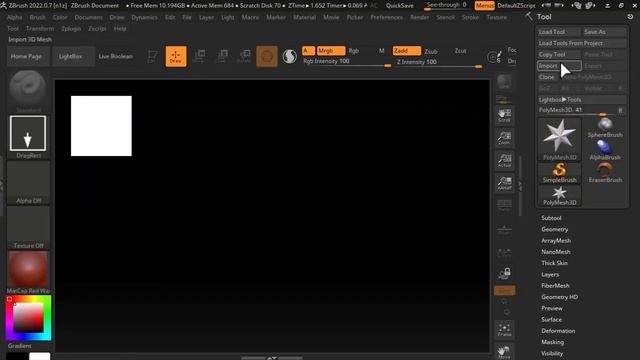Select the SphereBrush tool
This screenshot has width=640, height=360.
pyautogui.click(x=605, y=128)
